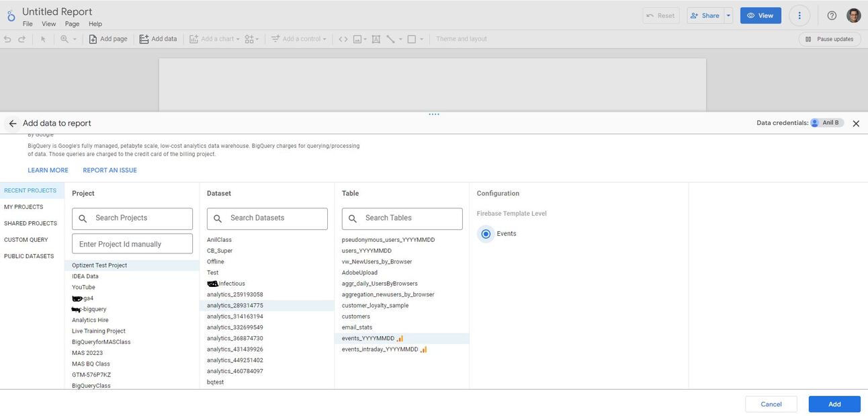This screenshot has height=416, width=868.
Task: Select the URL embed tool (<> icon)
Action: click(343, 38)
